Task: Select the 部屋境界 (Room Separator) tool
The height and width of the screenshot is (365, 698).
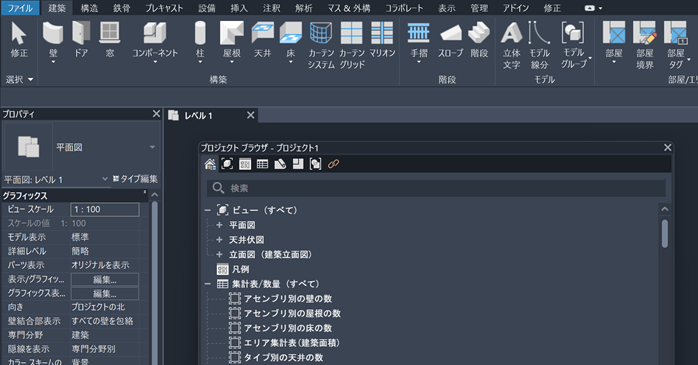Action: point(645,45)
